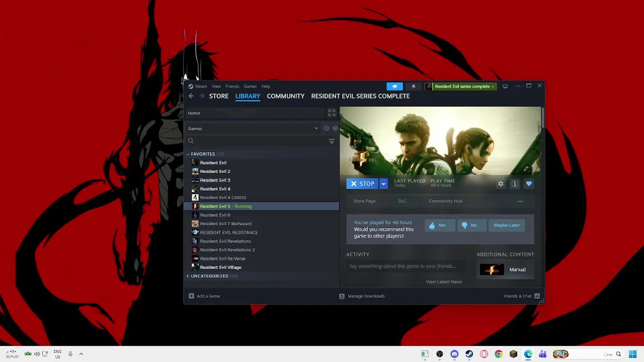This screenshot has height=362, width=644.
Task: Click the ENG US language indicator
Action: (57, 354)
